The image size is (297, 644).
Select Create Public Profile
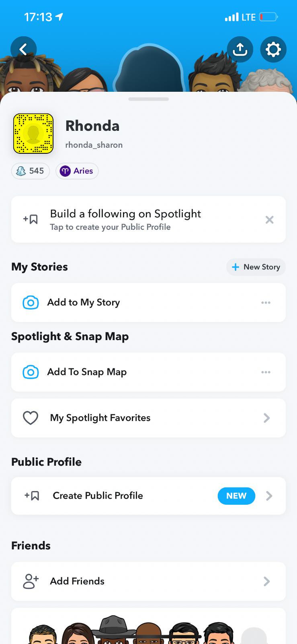[98, 496]
